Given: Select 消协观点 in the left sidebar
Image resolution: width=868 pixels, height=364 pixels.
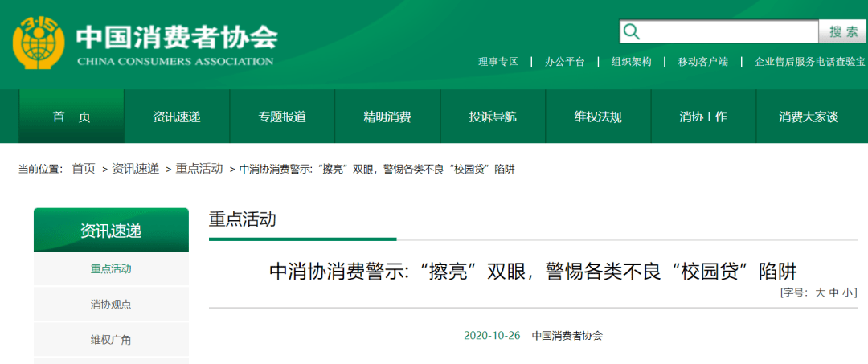Looking at the screenshot, I should pyautogui.click(x=111, y=305).
